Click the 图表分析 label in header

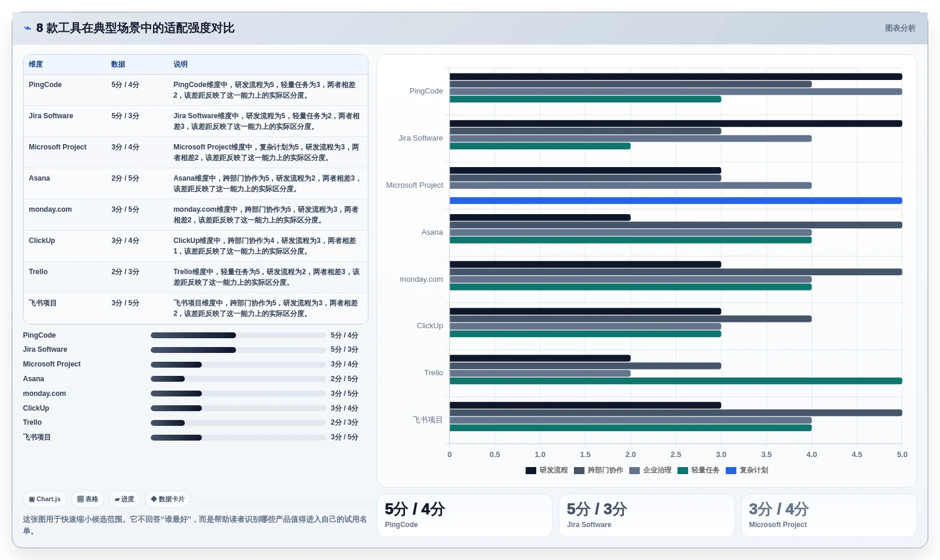pos(900,28)
